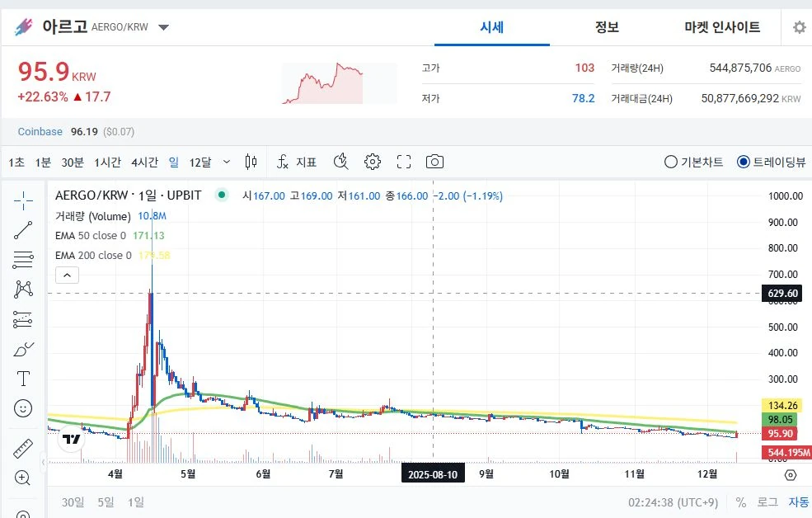Image resolution: width=812 pixels, height=518 pixels.
Task: Click the Coinbase price link
Action: pos(40,132)
